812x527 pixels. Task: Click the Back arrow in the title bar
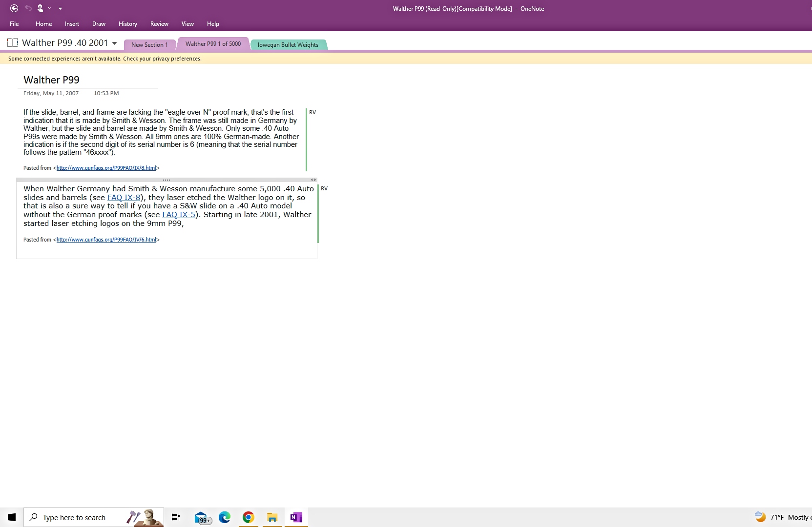(14, 8)
